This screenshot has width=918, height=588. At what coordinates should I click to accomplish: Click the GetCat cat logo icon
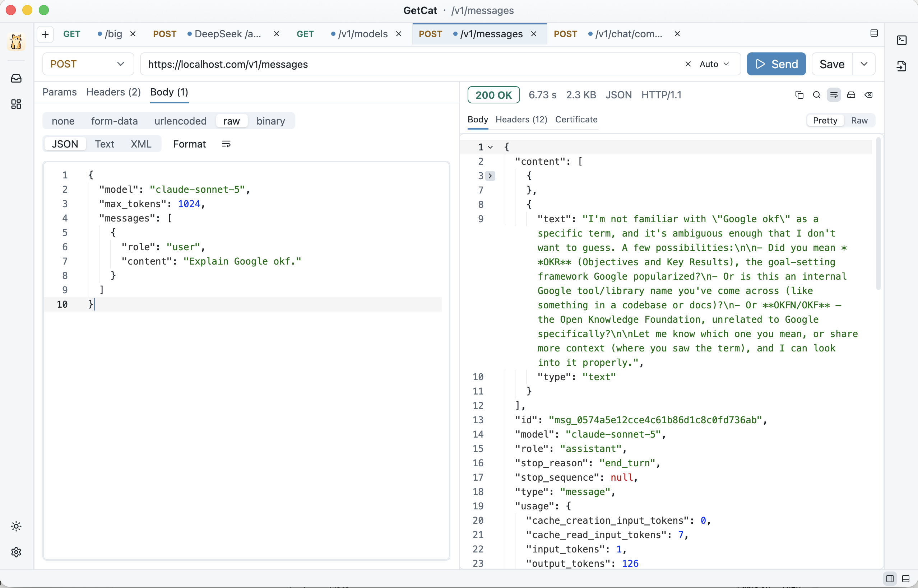(x=16, y=41)
